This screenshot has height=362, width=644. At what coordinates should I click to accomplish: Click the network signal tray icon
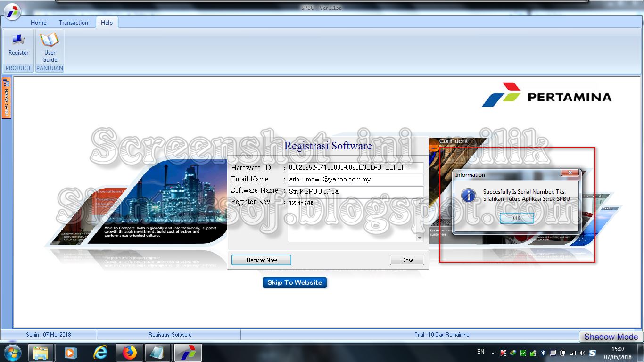point(573,353)
